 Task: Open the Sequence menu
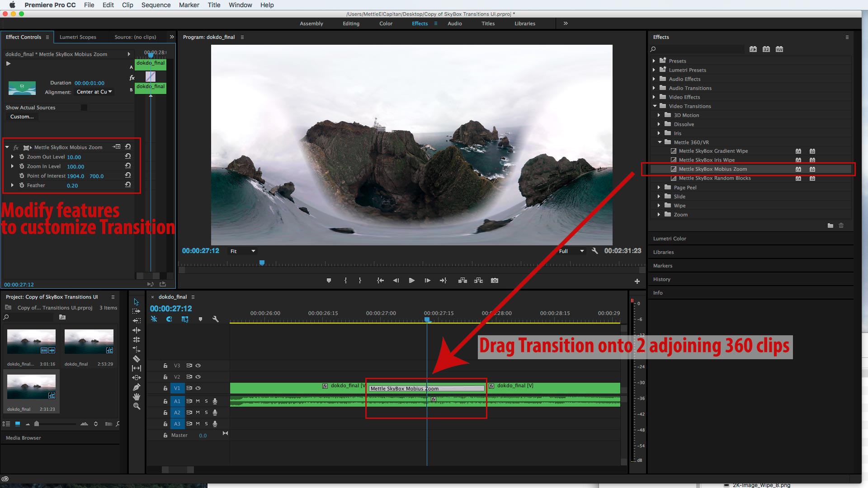156,5
